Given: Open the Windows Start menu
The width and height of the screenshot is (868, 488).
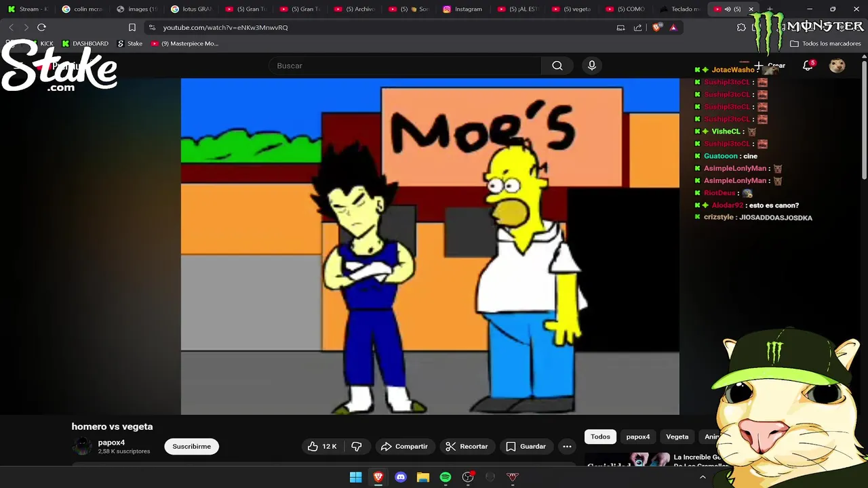Looking at the screenshot, I should coord(355,477).
